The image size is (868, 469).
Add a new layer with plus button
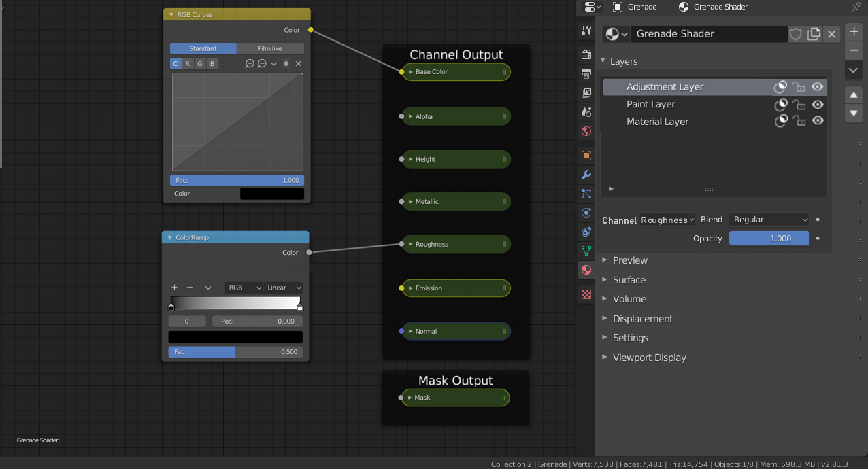click(x=854, y=32)
